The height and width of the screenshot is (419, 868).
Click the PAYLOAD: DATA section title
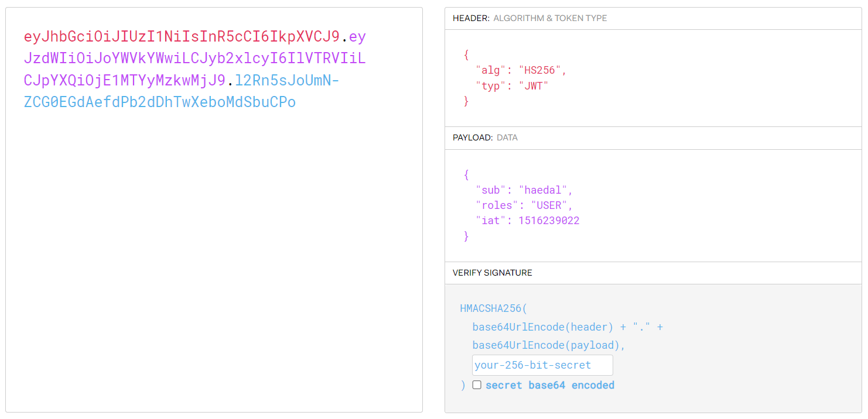(x=485, y=138)
